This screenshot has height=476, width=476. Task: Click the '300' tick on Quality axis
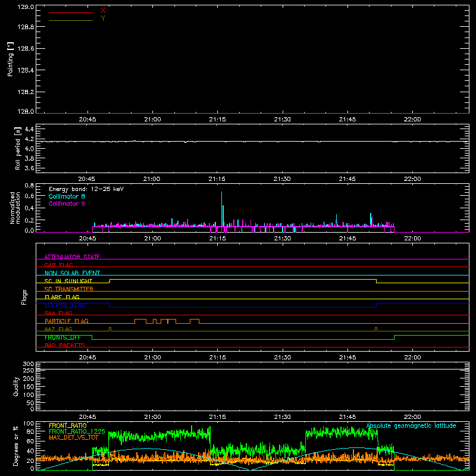coord(29,364)
